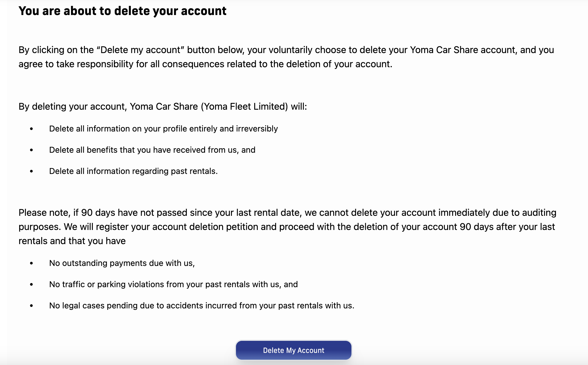Click bullet dot before 'No outstanding payments'

point(32,263)
